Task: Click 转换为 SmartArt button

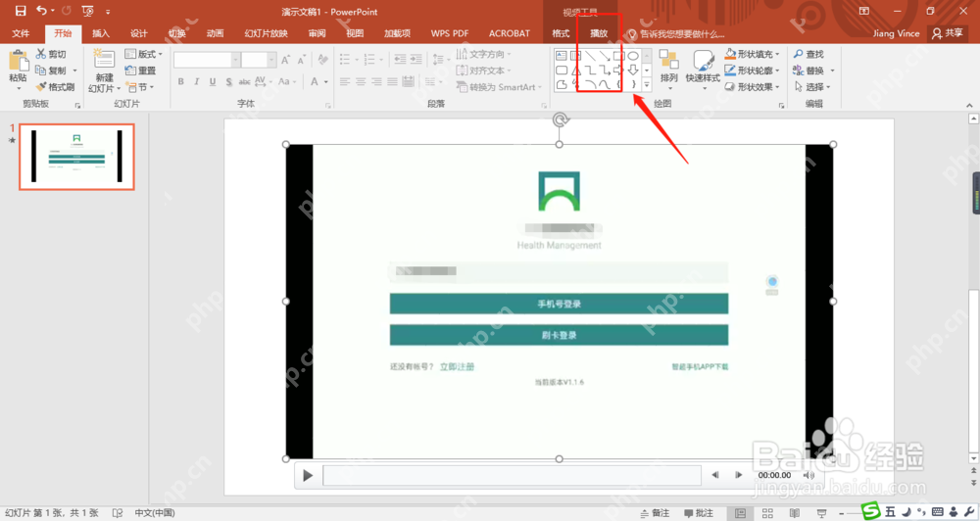Action: [x=500, y=87]
